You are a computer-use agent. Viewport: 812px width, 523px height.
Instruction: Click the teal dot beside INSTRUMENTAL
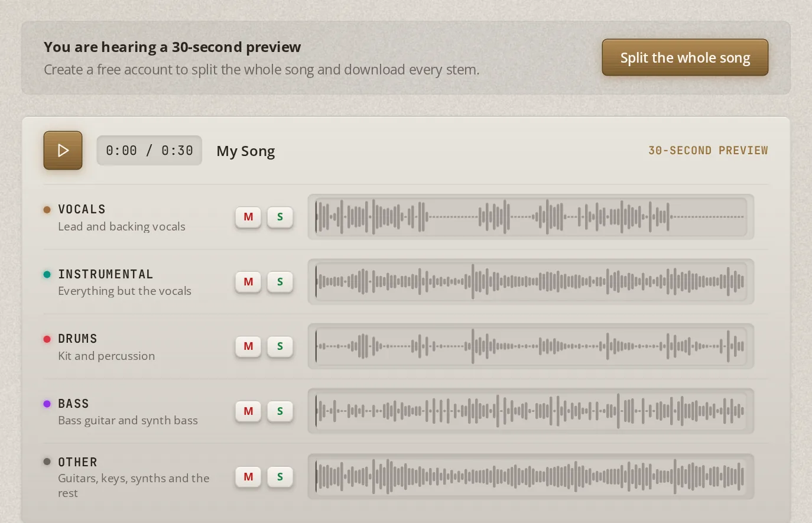(x=47, y=274)
